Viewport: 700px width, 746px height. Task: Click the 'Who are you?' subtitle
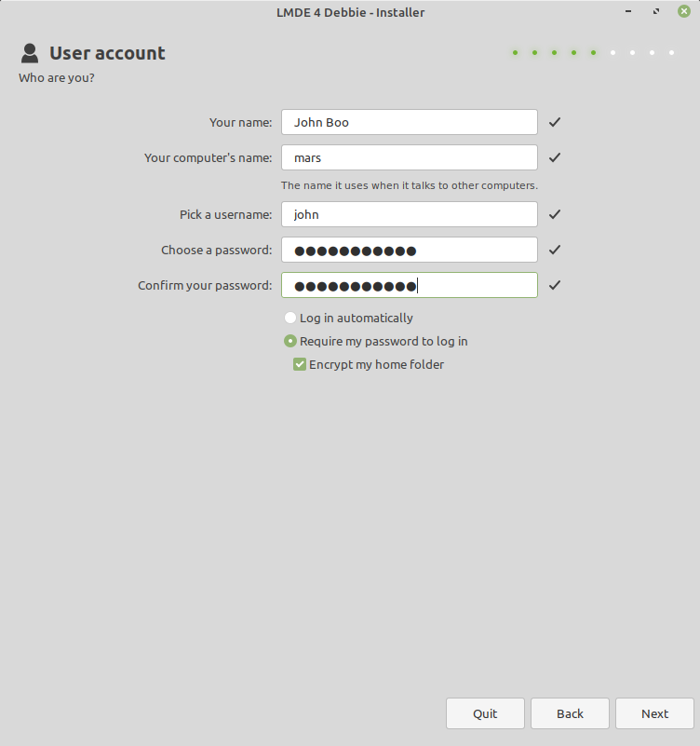(x=57, y=78)
